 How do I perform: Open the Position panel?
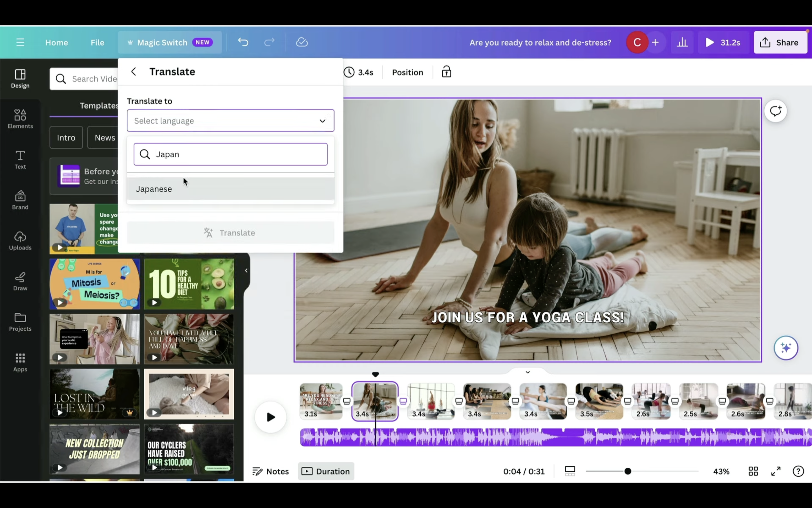point(408,72)
